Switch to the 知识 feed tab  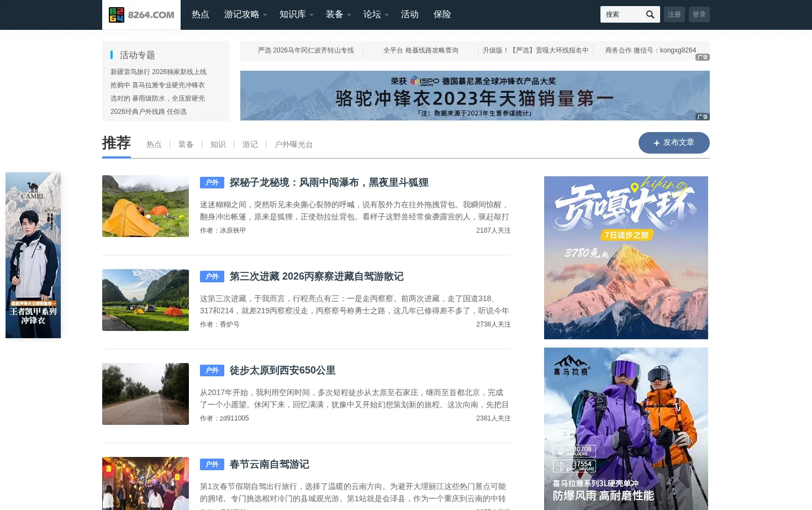click(218, 144)
